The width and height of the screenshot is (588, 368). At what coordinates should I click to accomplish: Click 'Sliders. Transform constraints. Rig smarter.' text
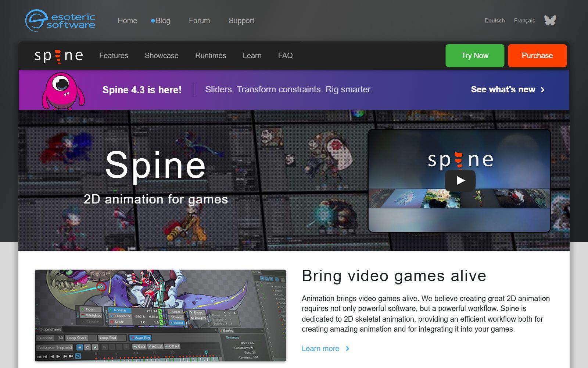click(288, 89)
